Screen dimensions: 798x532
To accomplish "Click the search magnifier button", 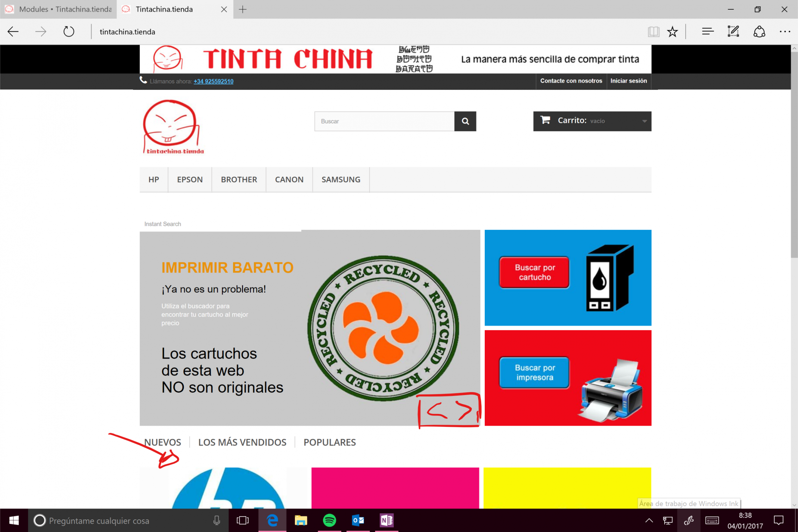I will [x=465, y=121].
